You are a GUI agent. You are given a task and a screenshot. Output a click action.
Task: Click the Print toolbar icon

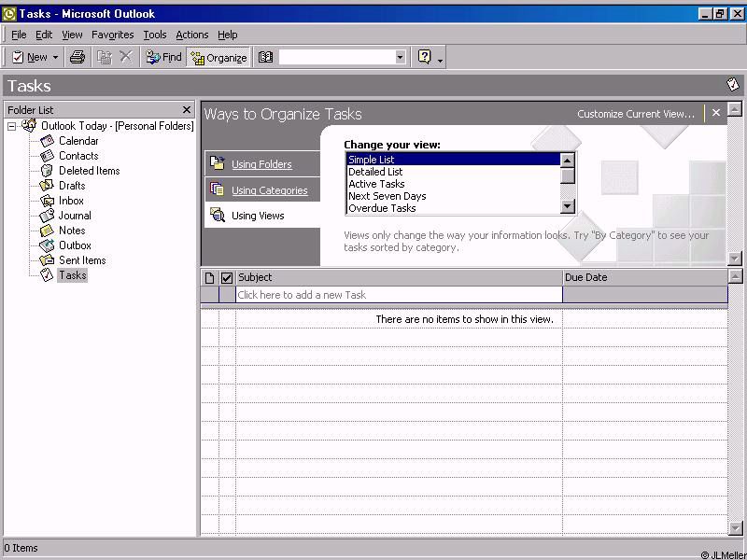78,57
